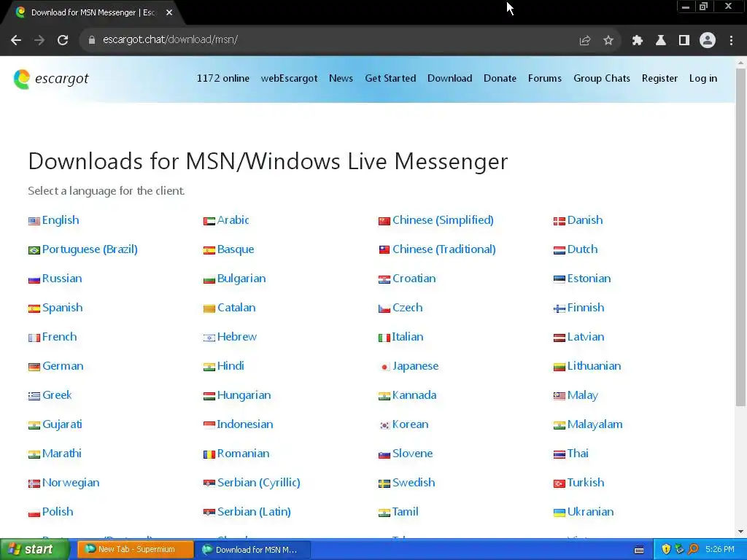Click the Turkey flag beside Turkish

560,484
